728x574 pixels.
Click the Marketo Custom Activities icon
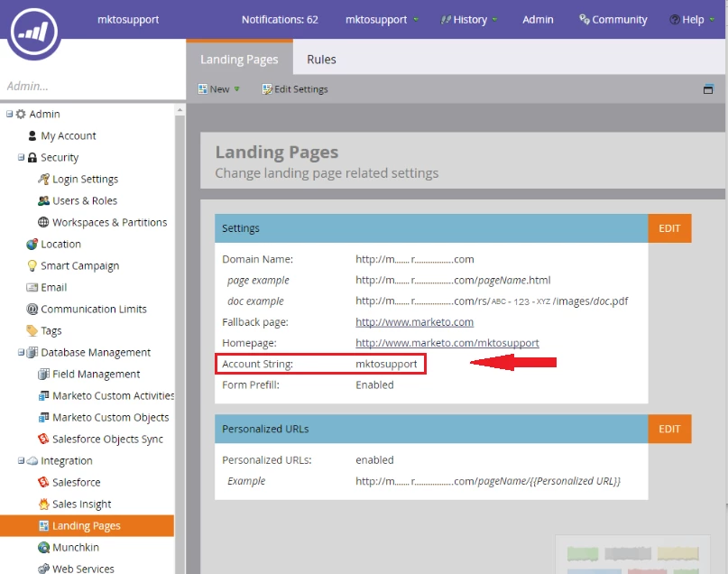point(43,395)
